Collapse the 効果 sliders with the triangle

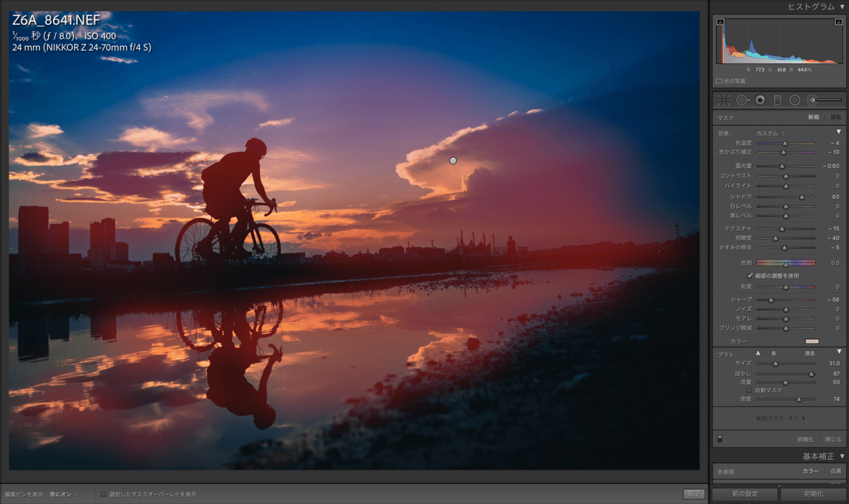point(839,132)
